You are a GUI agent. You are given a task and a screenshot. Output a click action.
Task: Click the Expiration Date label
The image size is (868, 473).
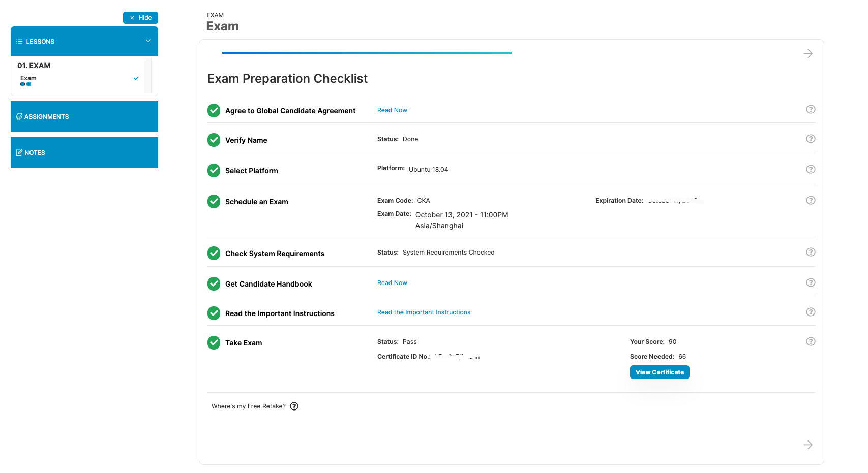(x=619, y=201)
